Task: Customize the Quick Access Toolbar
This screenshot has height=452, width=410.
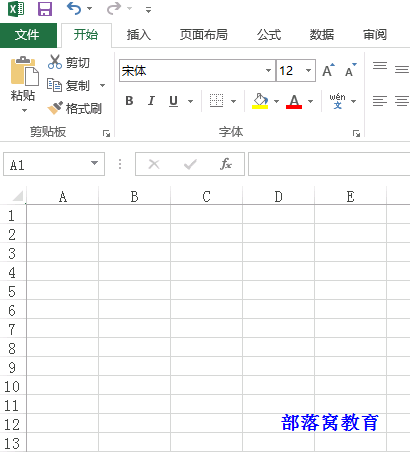Action: (148, 10)
